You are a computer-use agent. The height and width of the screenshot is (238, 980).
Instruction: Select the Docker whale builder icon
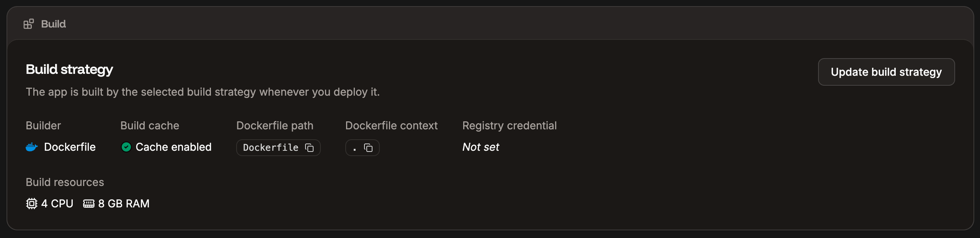pyautogui.click(x=32, y=147)
